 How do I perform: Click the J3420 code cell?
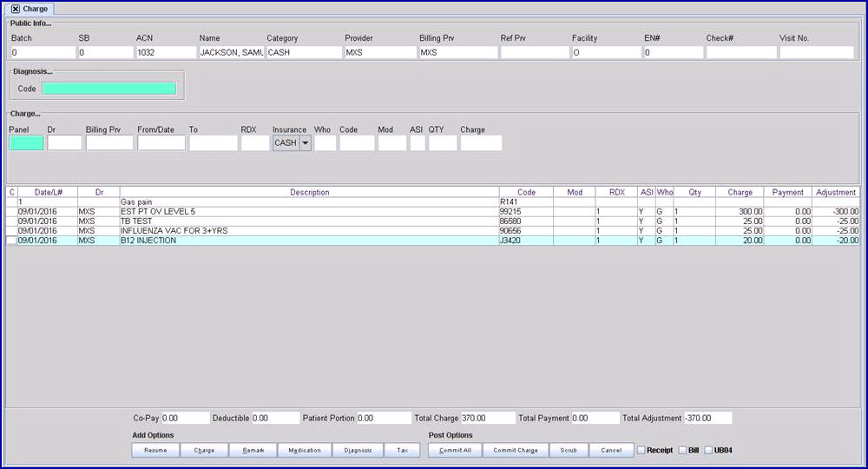[526, 241]
